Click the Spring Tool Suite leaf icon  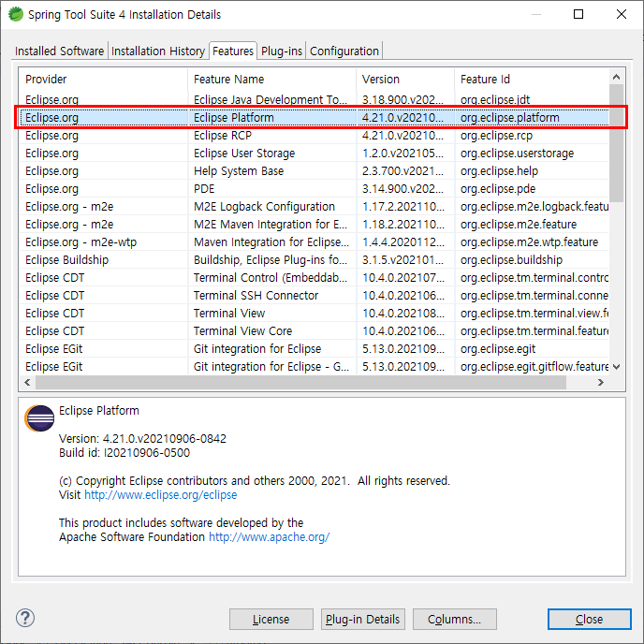(16, 14)
